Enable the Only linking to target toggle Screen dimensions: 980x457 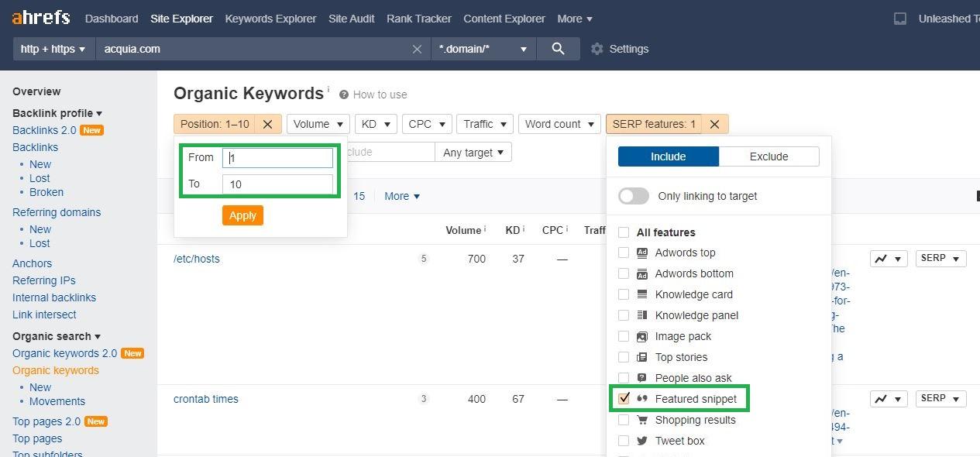[634, 196]
